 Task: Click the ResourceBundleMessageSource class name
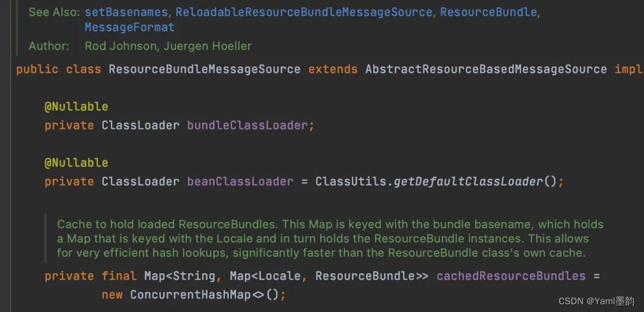coord(205,69)
